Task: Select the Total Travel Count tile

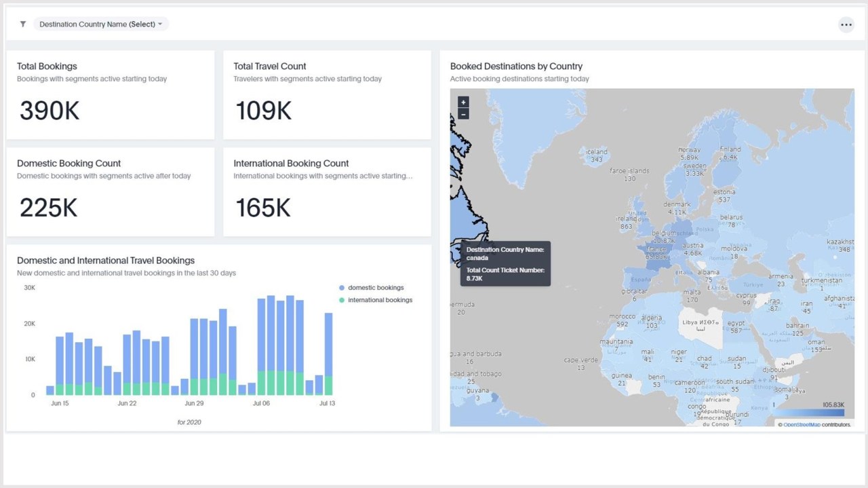Action: point(327,95)
